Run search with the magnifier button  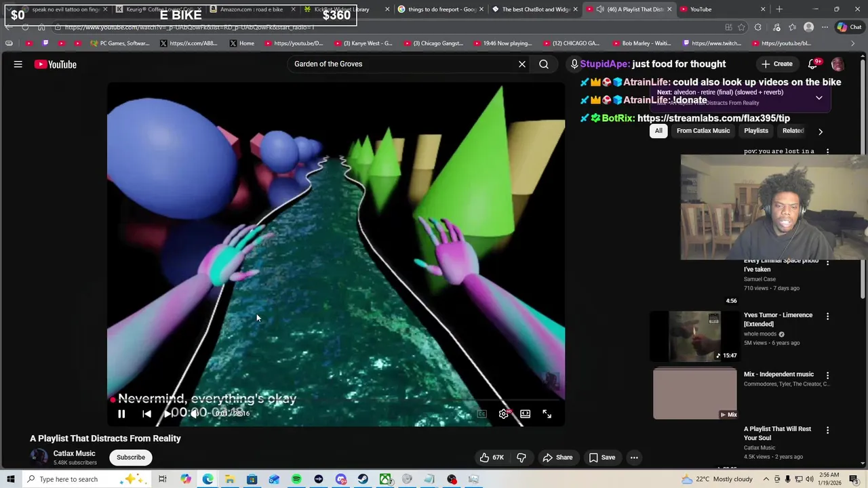pos(544,64)
